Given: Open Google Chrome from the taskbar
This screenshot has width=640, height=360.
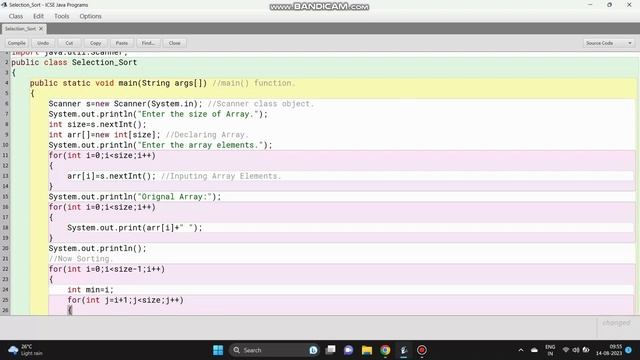Looking at the screenshot, I should (x=385, y=350).
